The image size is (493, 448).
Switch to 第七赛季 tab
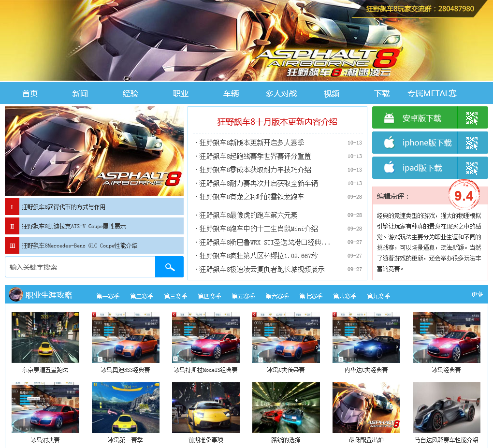[311, 296]
